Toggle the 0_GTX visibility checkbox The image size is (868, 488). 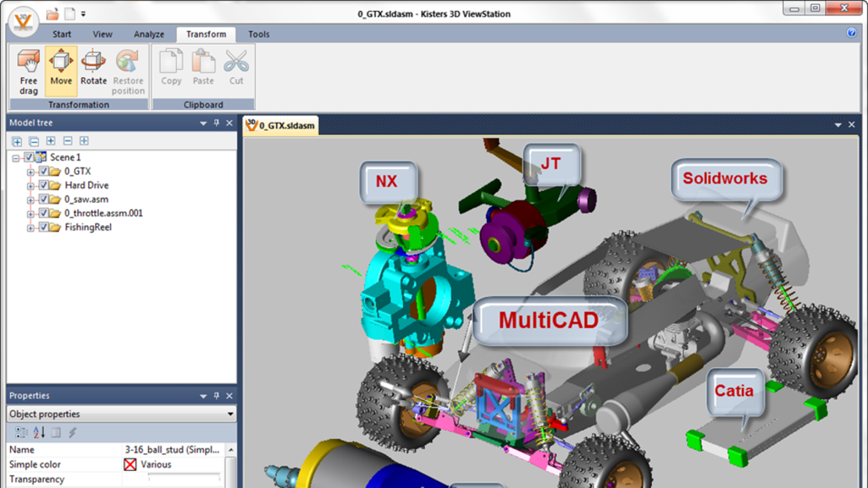point(43,172)
